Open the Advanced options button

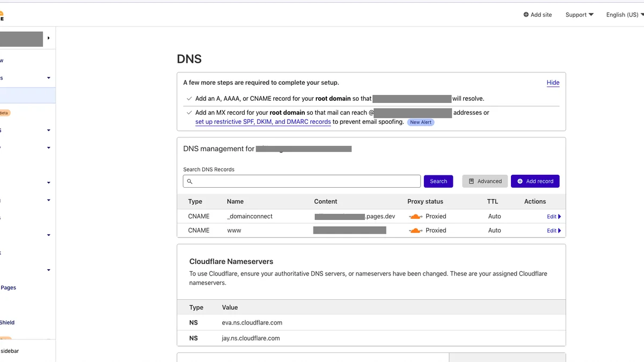pos(485,181)
